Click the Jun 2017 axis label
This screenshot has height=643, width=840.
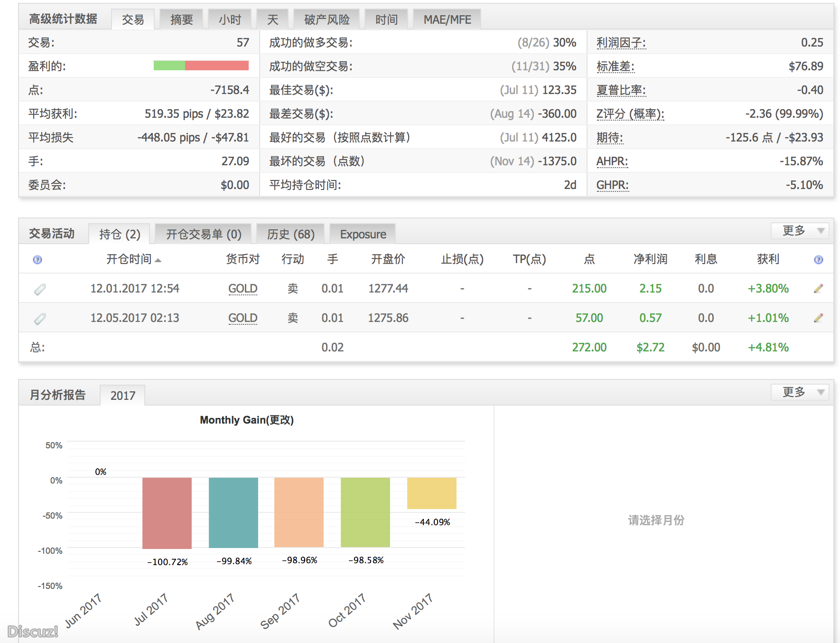83,611
